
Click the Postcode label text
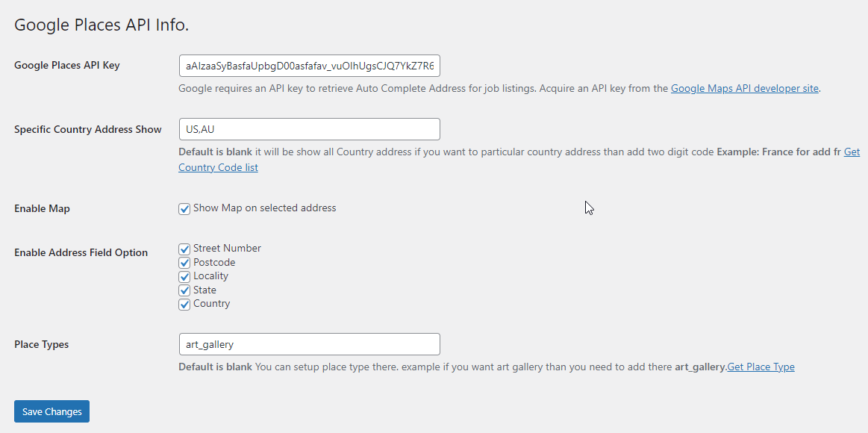(214, 262)
